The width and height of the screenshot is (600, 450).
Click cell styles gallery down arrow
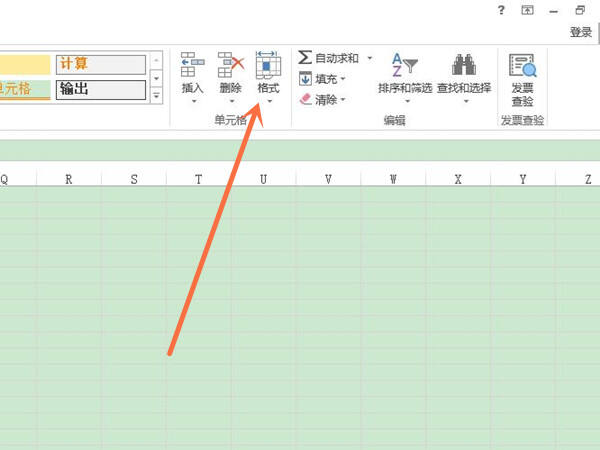click(x=157, y=78)
